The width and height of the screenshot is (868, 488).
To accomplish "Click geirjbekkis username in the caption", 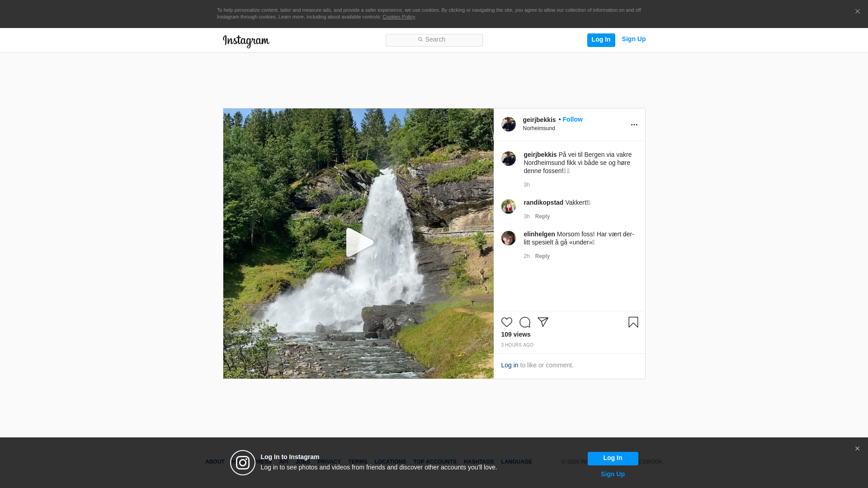I will pos(540,155).
